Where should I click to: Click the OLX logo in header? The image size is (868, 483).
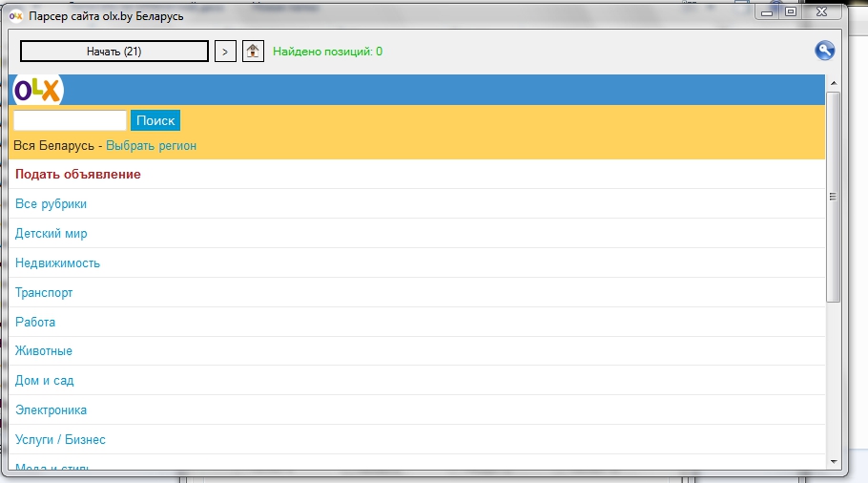pyautogui.click(x=38, y=90)
